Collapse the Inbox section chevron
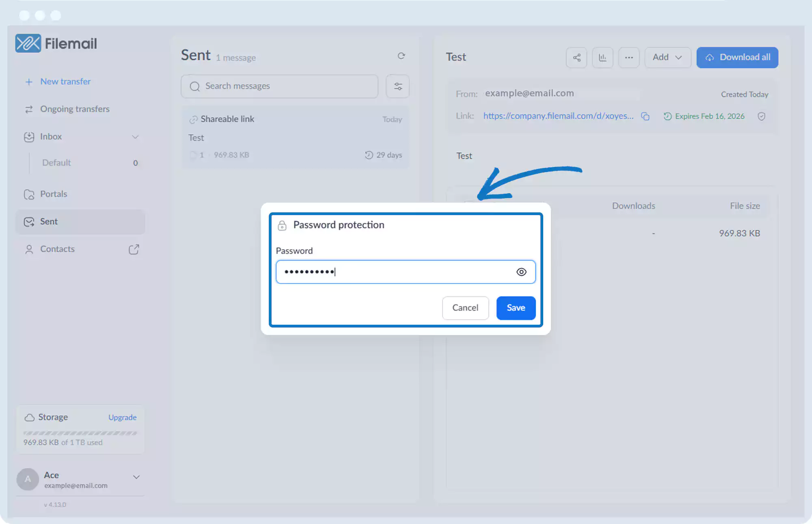Screen dimensions: 812x524 135,137
